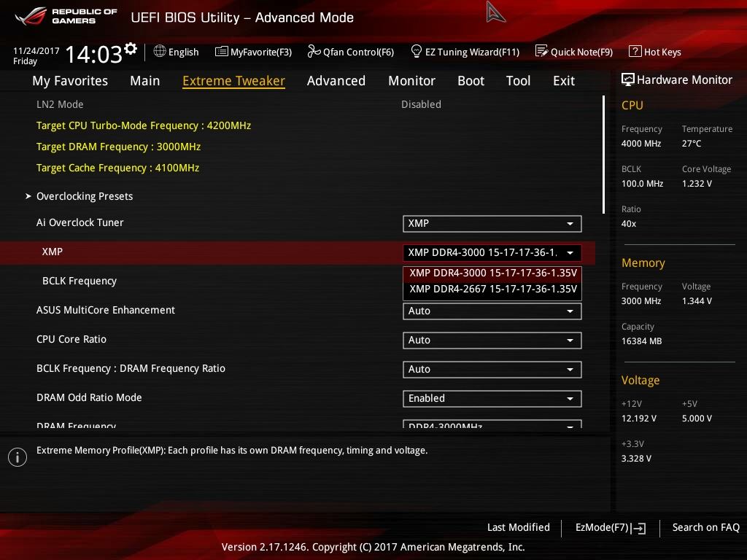Click Target CPU Turbo-Mode Frequency text
The image size is (747, 560).
[x=144, y=125]
